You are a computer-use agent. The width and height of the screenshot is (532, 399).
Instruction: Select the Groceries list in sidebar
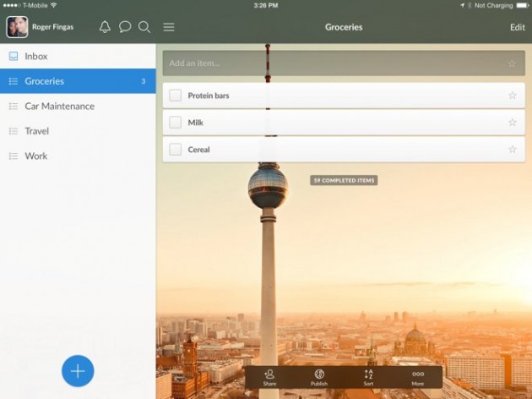[x=78, y=81]
